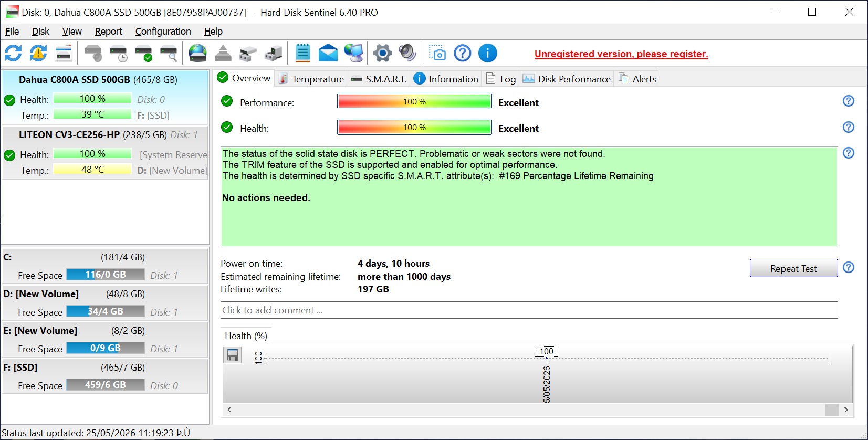Click the help icon beside the status text box

coord(849,153)
